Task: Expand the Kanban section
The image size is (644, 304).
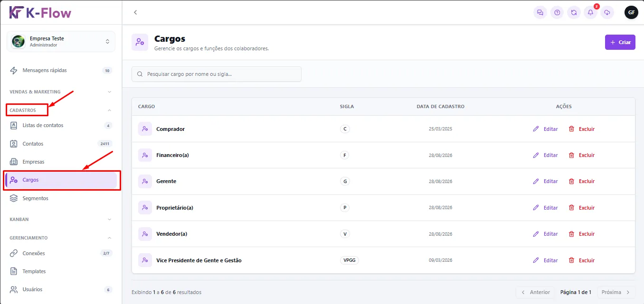Action: [61, 220]
